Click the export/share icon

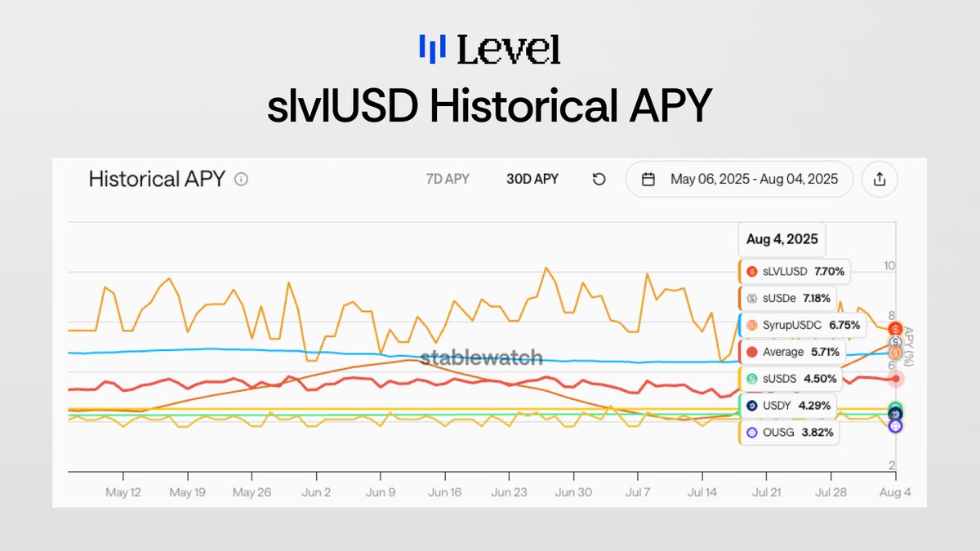[x=880, y=179]
